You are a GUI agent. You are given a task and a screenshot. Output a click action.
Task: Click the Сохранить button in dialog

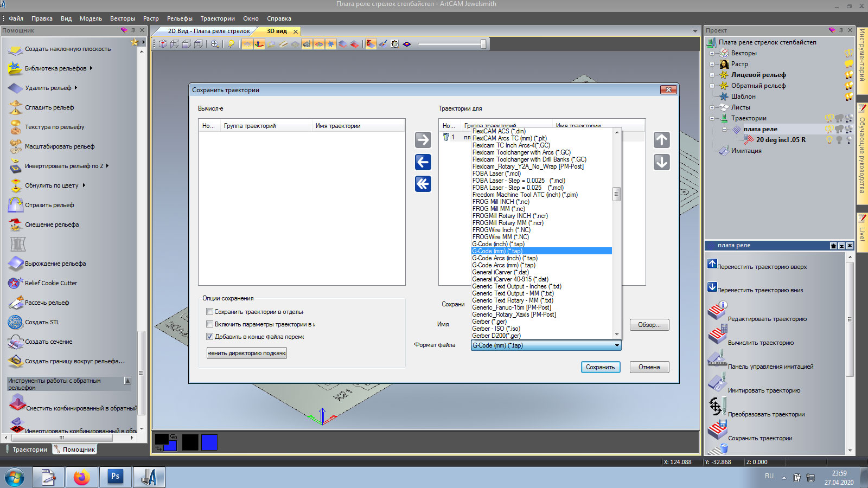[600, 367]
